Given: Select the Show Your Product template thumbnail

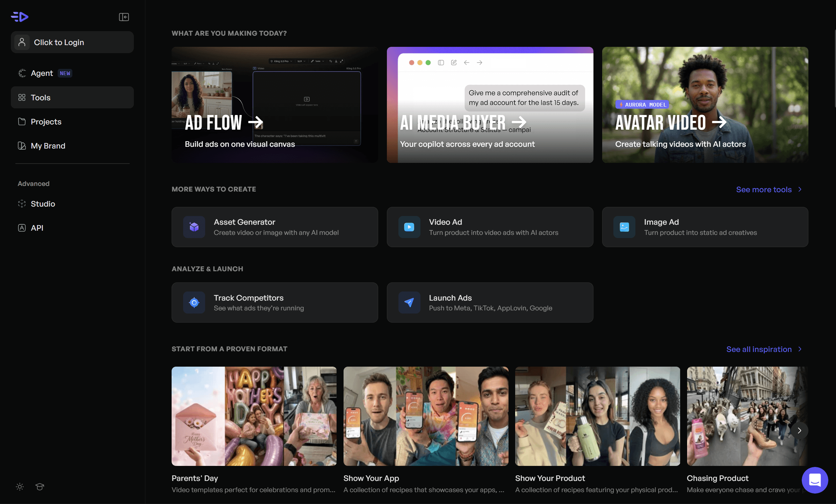Looking at the screenshot, I should pyautogui.click(x=598, y=416).
